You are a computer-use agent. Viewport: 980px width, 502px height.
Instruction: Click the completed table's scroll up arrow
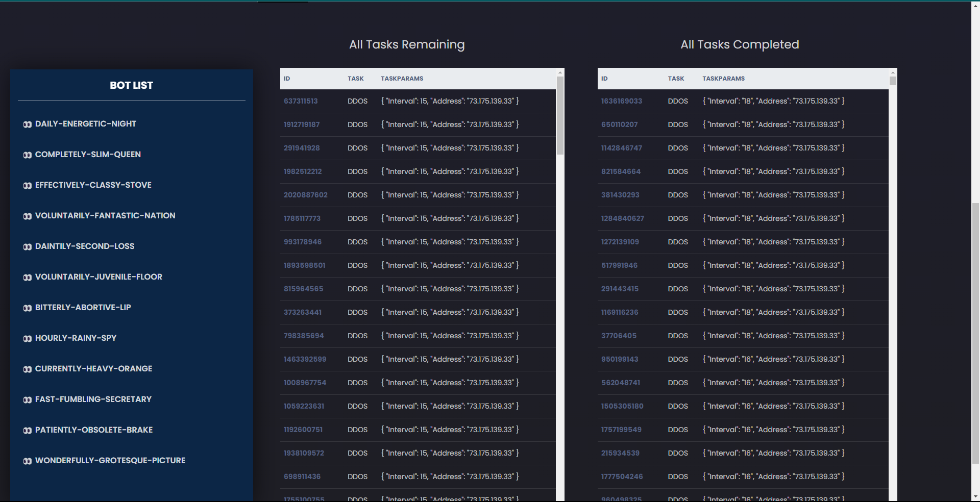click(x=893, y=72)
